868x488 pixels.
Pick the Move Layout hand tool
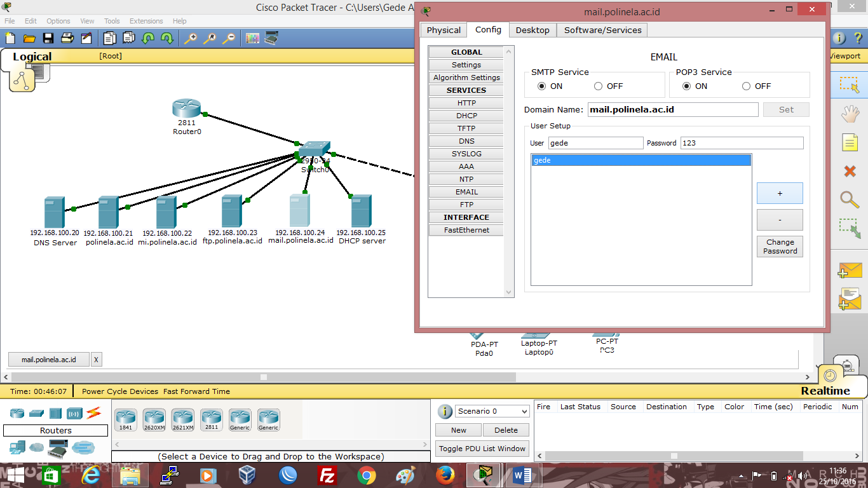coord(850,114)
